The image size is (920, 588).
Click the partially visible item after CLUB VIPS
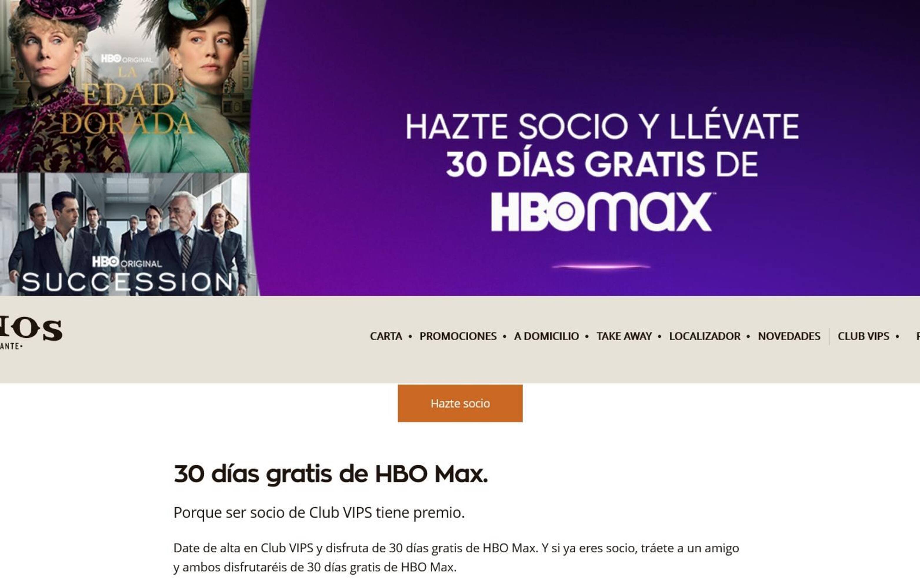918,336
